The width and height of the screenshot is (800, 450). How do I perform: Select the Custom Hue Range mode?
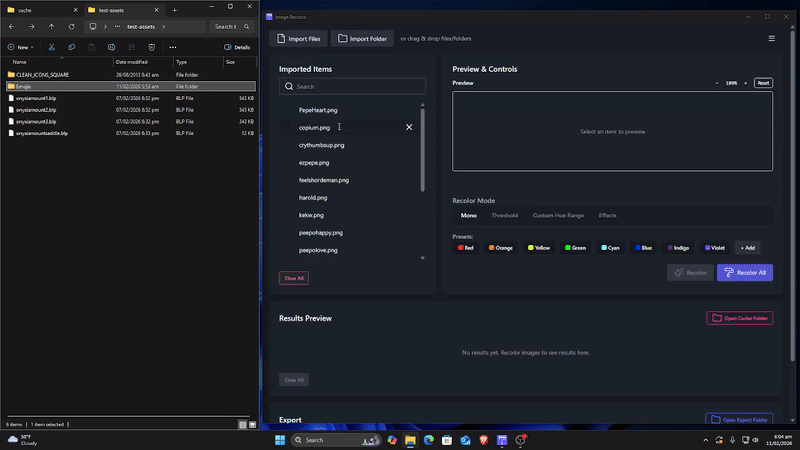coord(558,215)
